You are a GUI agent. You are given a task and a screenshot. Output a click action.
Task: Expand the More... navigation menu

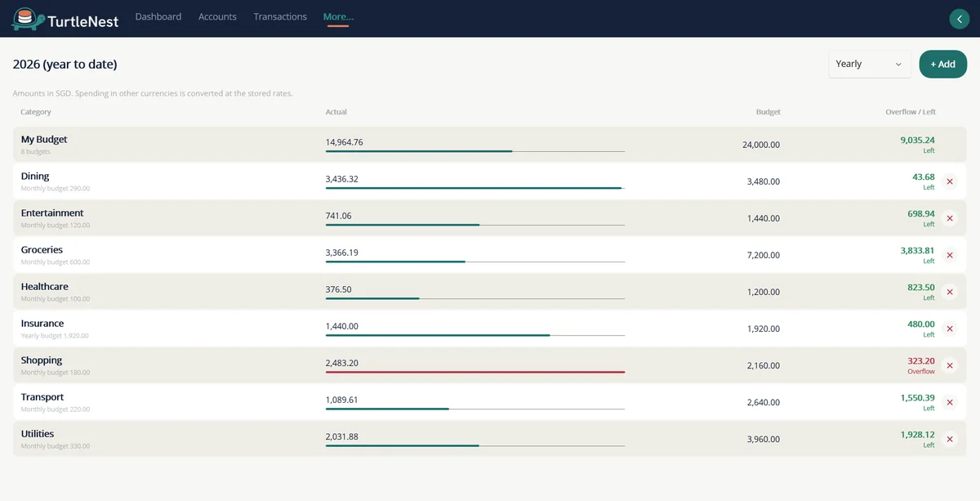338,16
